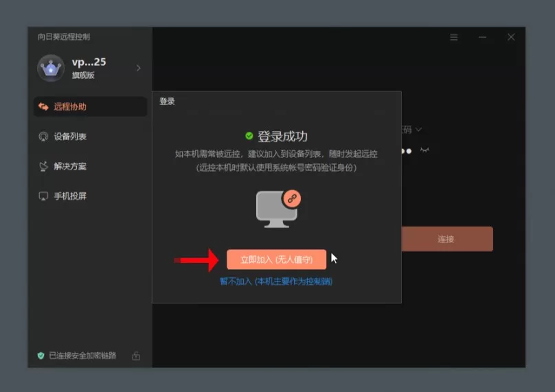This screenshot has height=392, width=555.
Task: Click 立即加入 (无人值守) button
Action: [x=276, y=260]
